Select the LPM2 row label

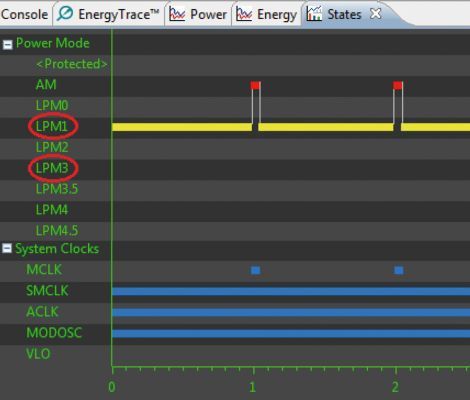tap(52, 147)
